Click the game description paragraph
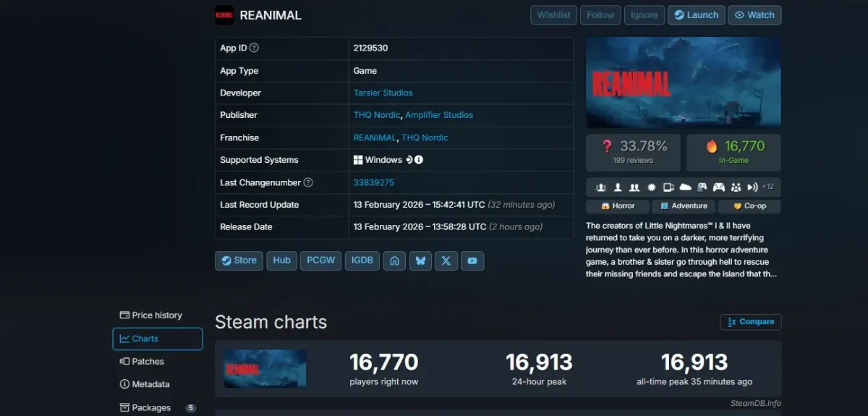This screenshot has width=868, height=416. 682,250
